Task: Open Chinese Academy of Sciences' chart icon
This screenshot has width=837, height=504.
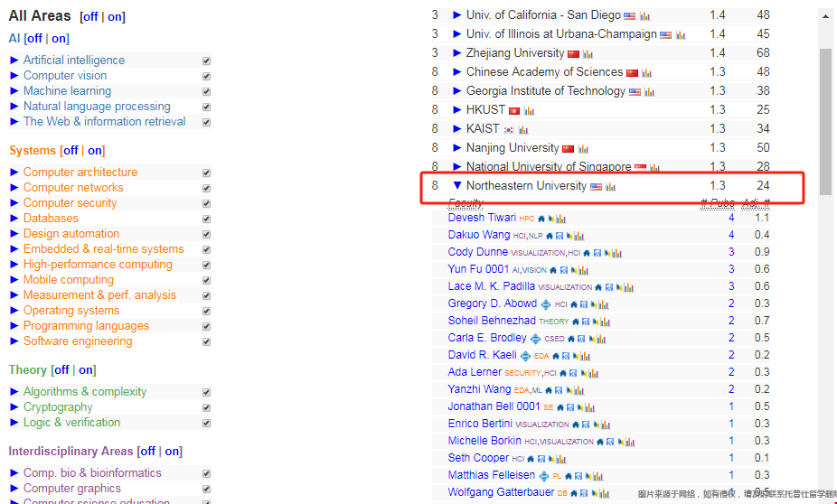Action: pyautogui.click(x=646, y=73)
